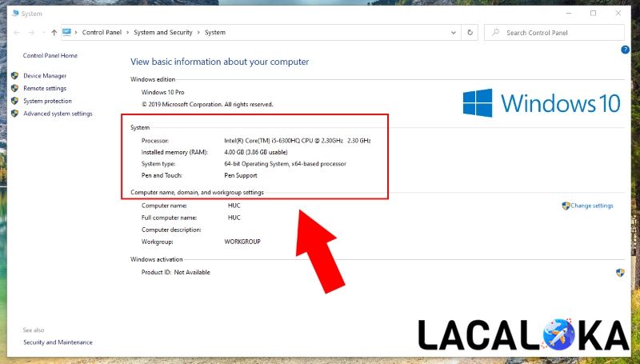Open the help question mark icon

(625, 50)
